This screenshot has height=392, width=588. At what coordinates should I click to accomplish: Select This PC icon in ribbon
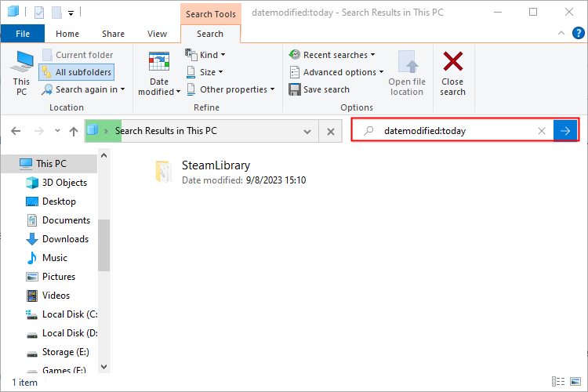(21, 63)
